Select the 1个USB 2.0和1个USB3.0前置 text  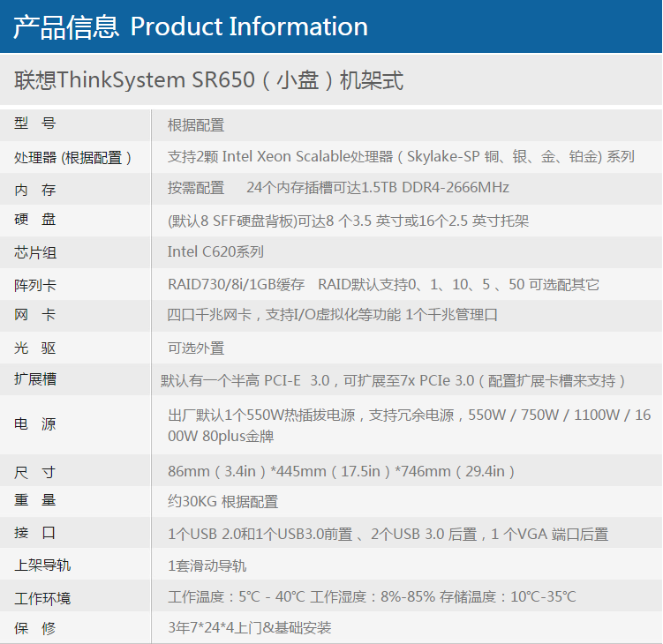pyautogui.click(x=260, y=534)
